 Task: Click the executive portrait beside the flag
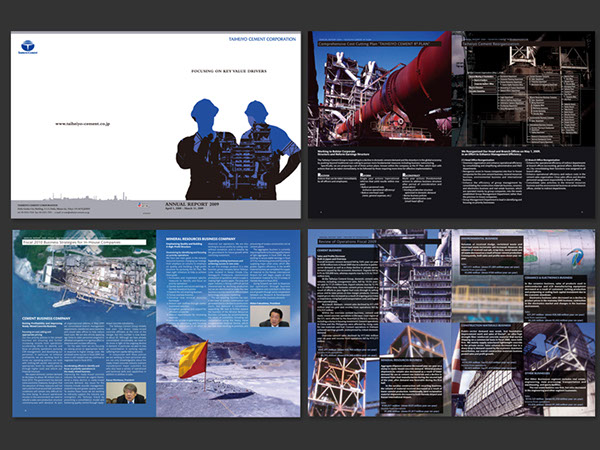point(268,316)
